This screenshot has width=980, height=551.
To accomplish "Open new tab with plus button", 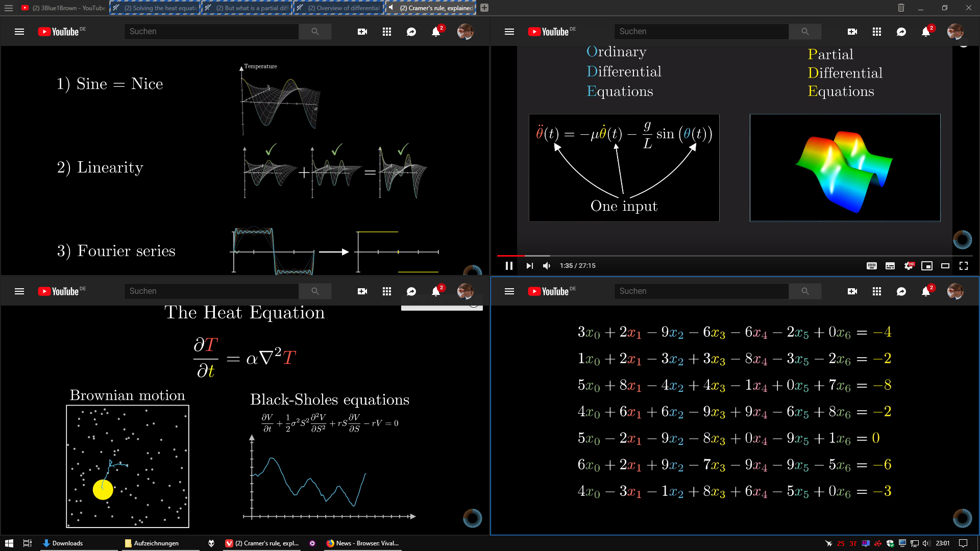I will [484, 8].
